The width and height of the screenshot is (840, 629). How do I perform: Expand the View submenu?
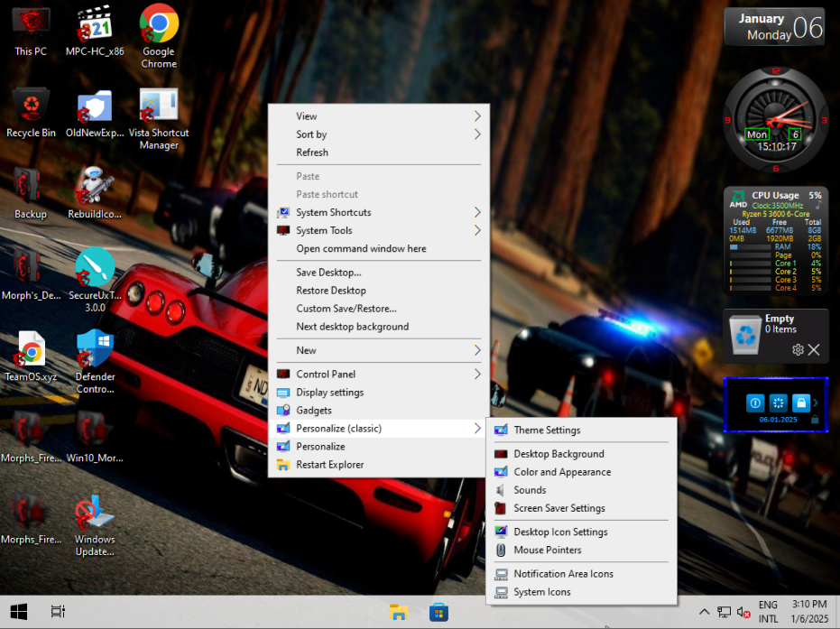pos(379,116)
